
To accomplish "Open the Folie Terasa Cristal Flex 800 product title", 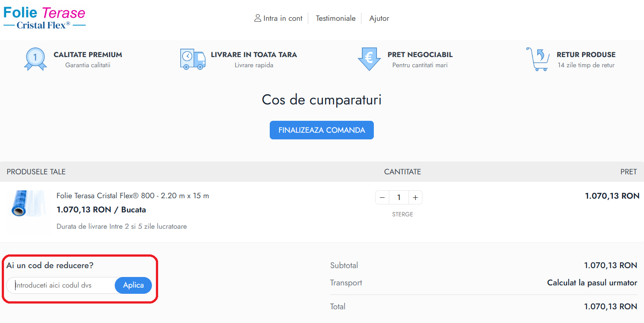I will [x=132, y=196].
